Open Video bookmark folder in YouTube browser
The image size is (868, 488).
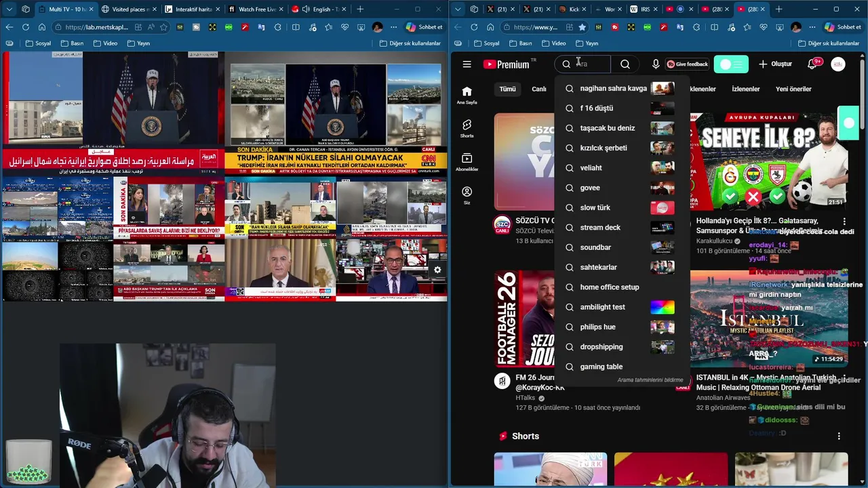click(554, 43)
